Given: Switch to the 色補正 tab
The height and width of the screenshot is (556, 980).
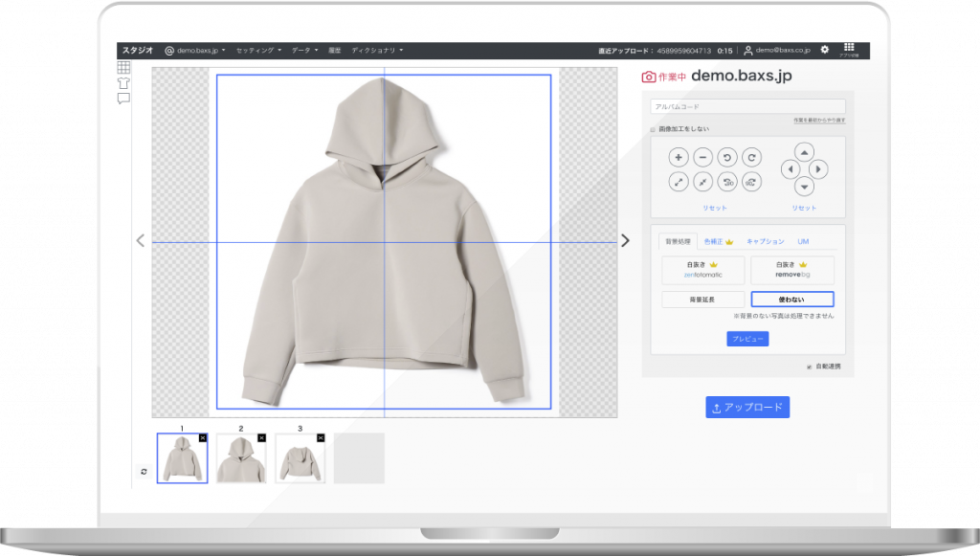Looking at the screenshot, I should [x=717, y=241].
